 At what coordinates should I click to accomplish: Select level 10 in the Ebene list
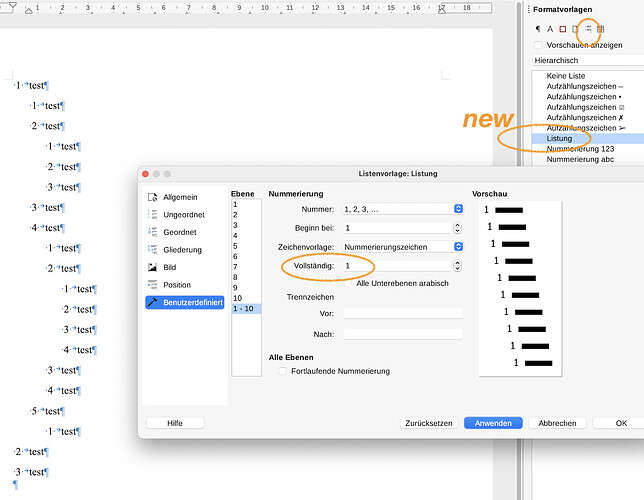(246, 298)
